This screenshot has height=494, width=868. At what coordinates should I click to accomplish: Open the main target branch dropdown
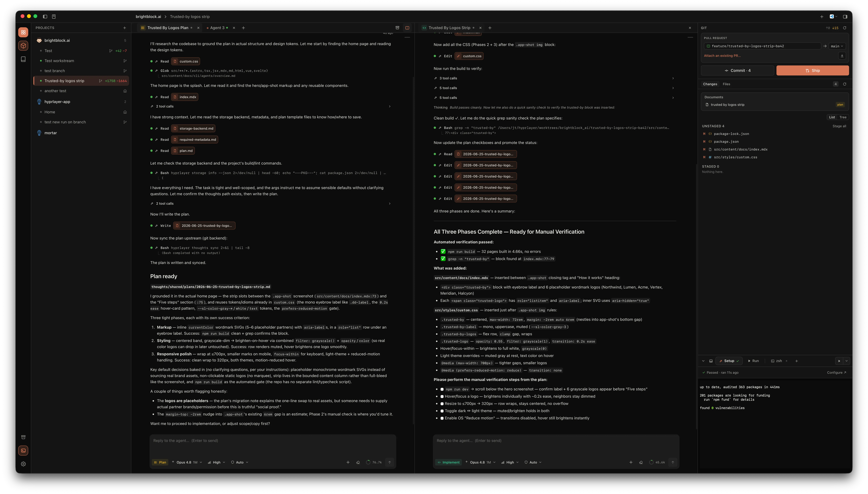click(837, 46)
